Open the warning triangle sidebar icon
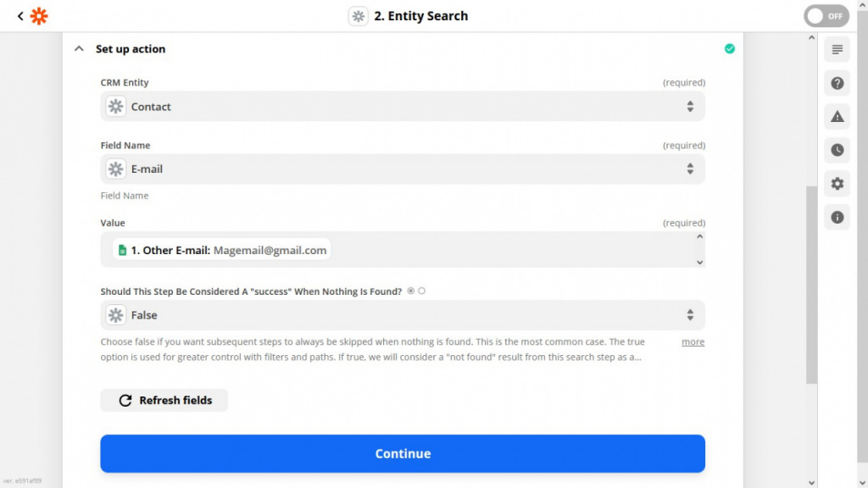868x488 pixels. pos(837,117)
